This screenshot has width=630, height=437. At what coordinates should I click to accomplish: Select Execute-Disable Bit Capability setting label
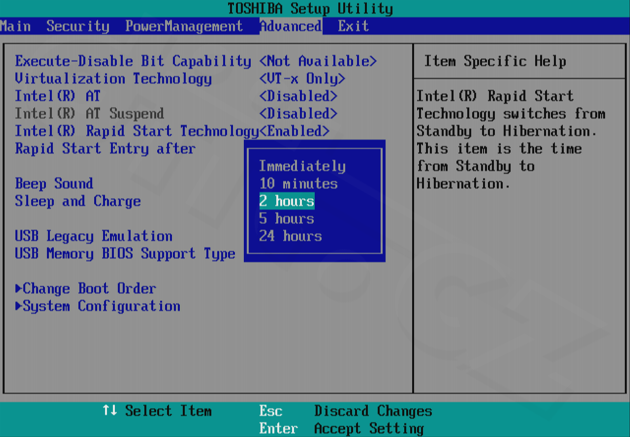click(x=133, y=61)
